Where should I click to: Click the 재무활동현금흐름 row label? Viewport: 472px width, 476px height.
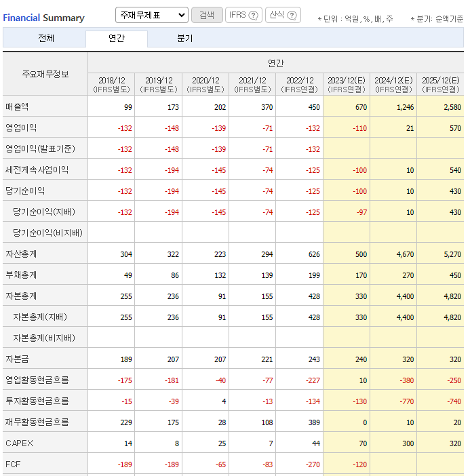tap(37, 422)
